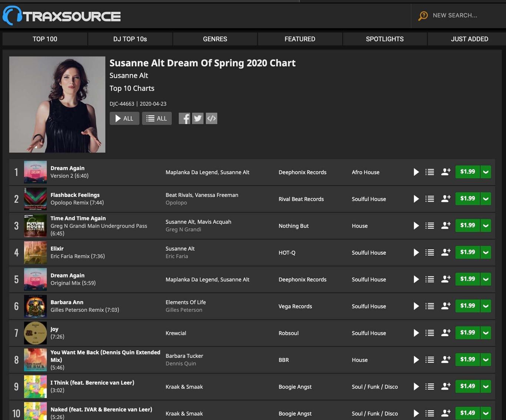Play Time And Time Again track
This screenshot has height=420, width=506.
click(x=416, y=226)
